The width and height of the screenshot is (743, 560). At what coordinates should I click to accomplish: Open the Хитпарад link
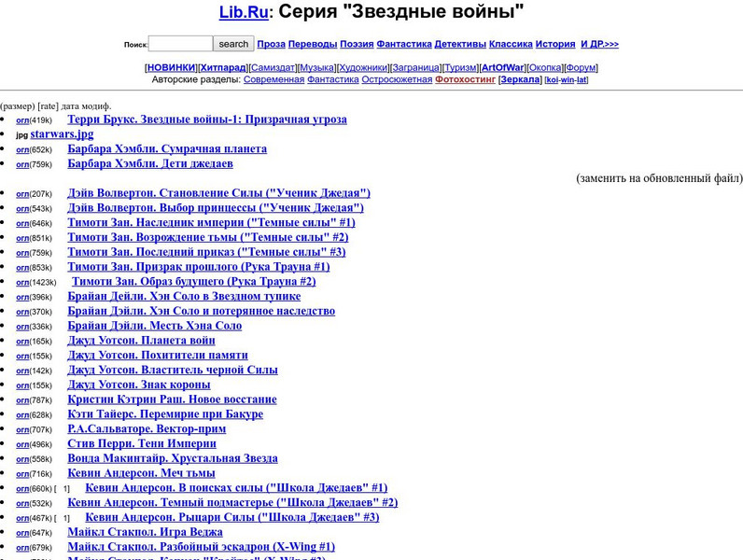[x=223, y=68]
